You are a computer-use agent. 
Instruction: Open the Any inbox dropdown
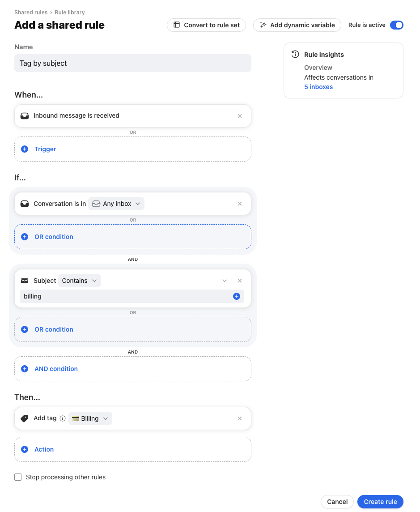pos(116,204)
